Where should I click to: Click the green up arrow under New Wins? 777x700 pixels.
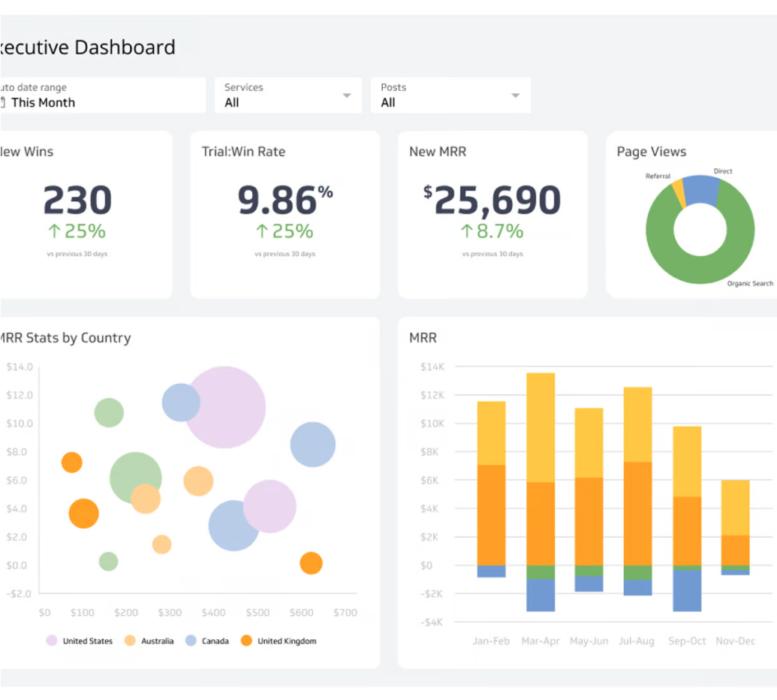click(55, 231)
